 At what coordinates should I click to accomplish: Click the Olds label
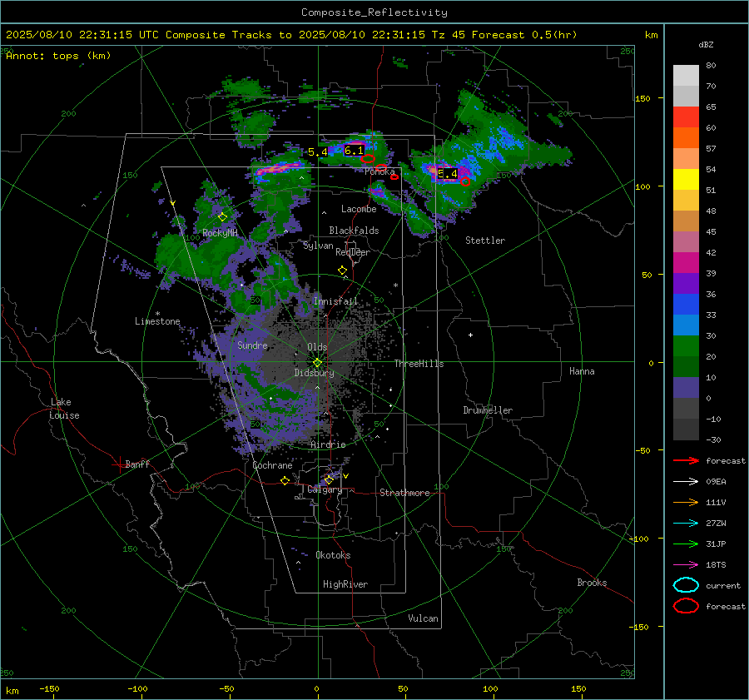pos(317,347)
